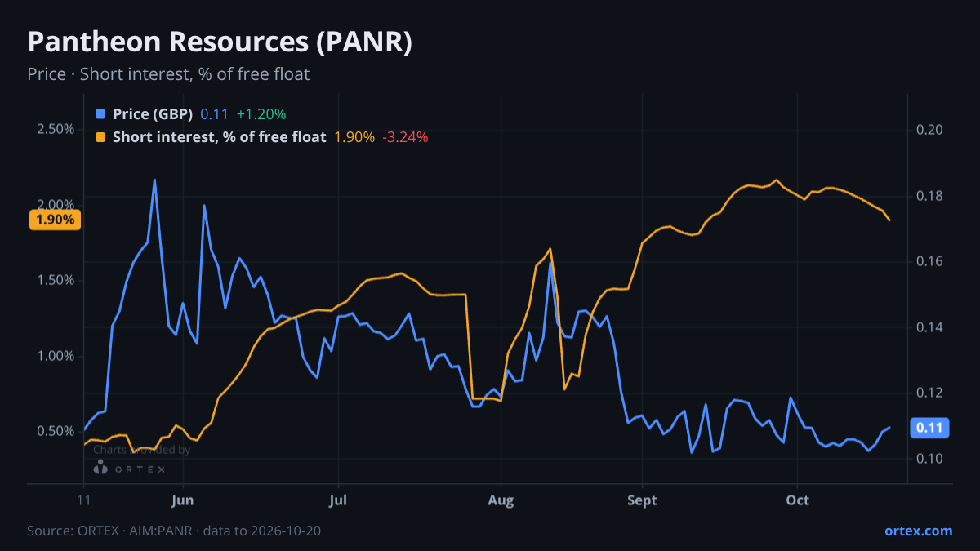
Task: Click the orange Short interest legend swatch
Action: coord(100,137)
